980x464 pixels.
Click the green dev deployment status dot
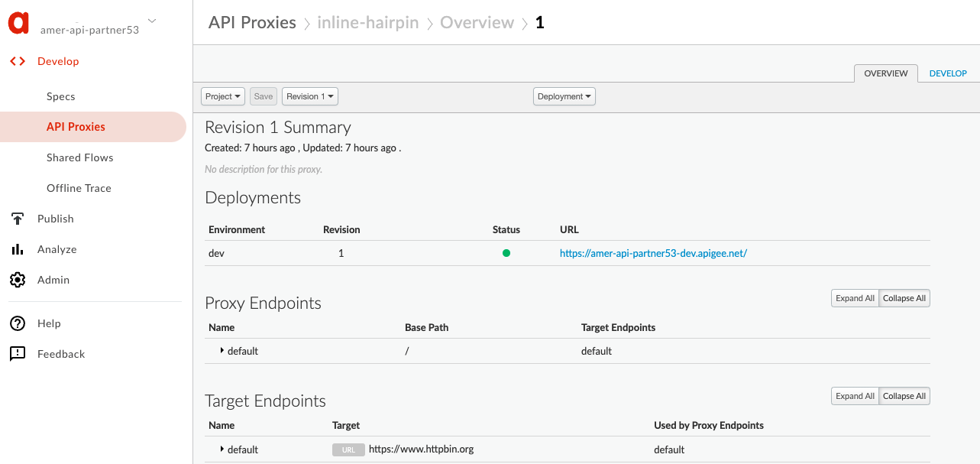[506, 253]
